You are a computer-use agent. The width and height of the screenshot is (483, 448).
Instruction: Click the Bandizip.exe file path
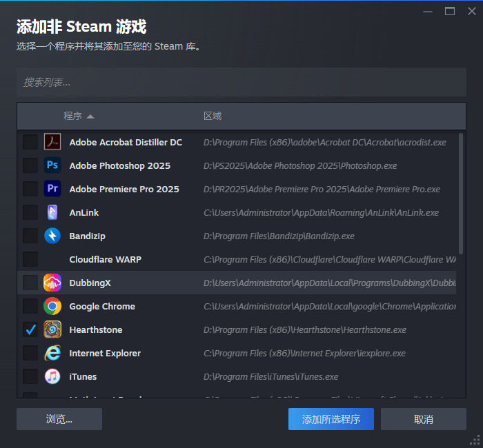coord(279,236)
